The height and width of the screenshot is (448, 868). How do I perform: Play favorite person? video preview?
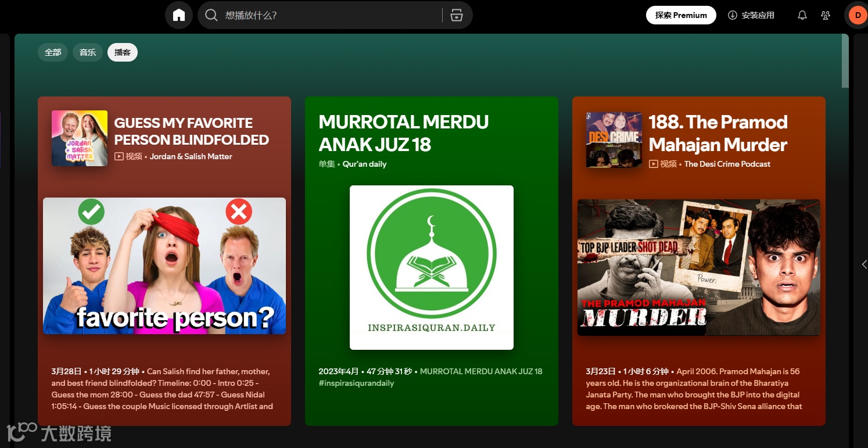click(x=164, y=266)
